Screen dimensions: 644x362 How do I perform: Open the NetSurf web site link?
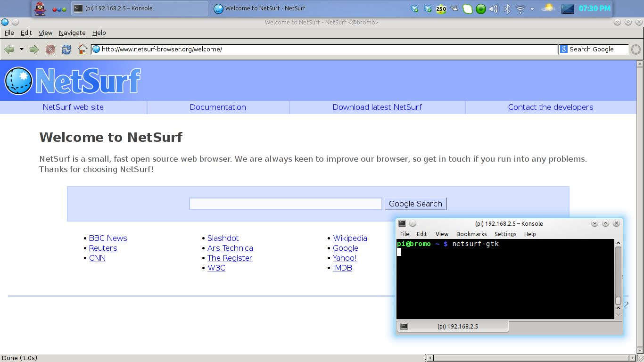(x=73, y=107)
